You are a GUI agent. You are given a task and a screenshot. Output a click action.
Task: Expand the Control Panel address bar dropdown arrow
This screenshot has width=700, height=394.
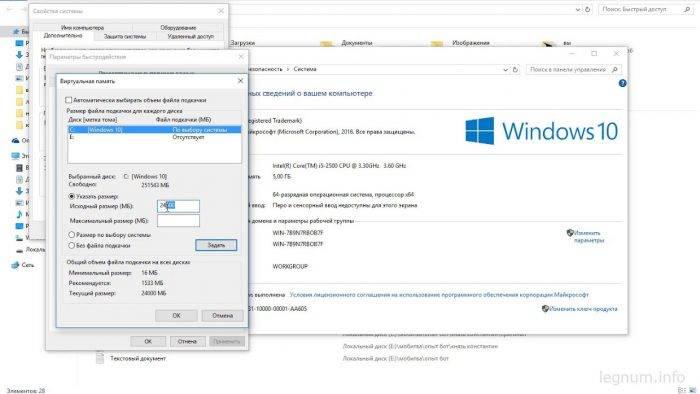[x=505, y=70]
